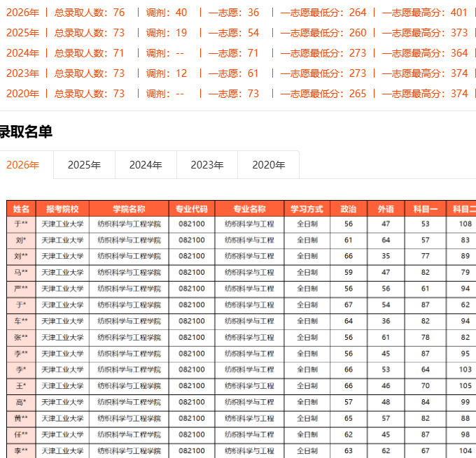Switch to the 2026年 admission list tab
Viewport: 476px width, 458px height.
pos(23,165)
